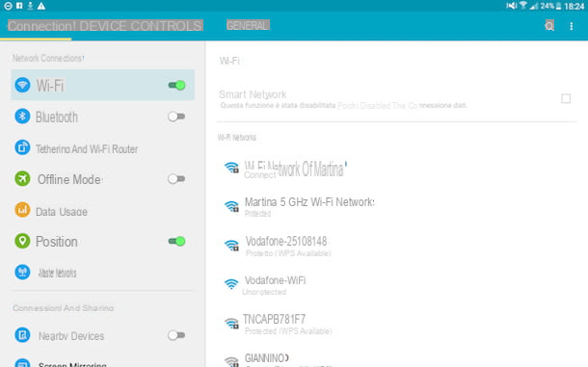Select the GIANNINO network
Viewport: 588px width, 367px height.
pyautogui.click(x=397, y=359)
